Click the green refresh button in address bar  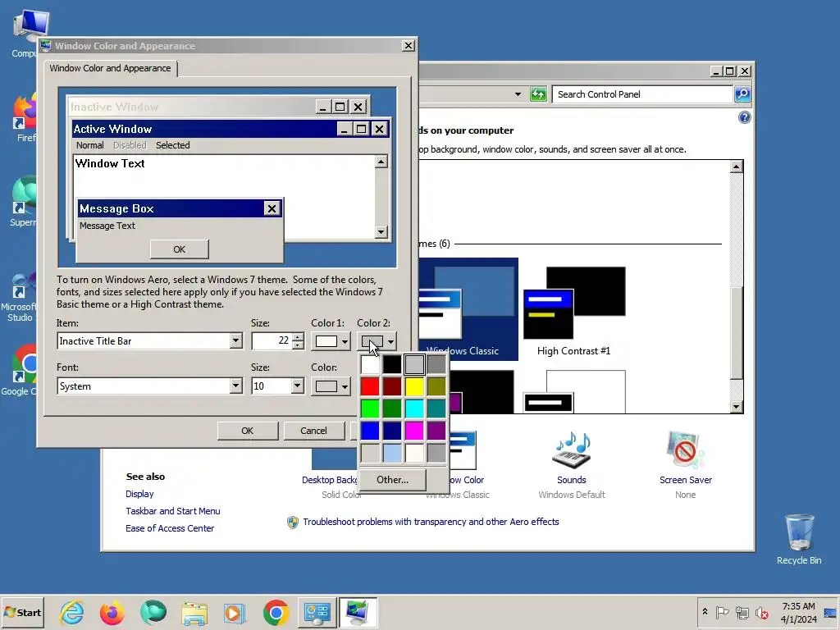point(538,94)
